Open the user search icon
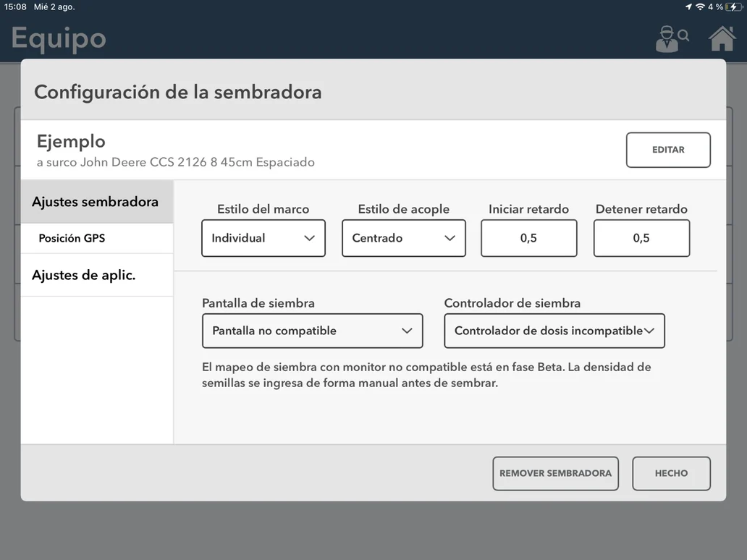 coord(671,39)
